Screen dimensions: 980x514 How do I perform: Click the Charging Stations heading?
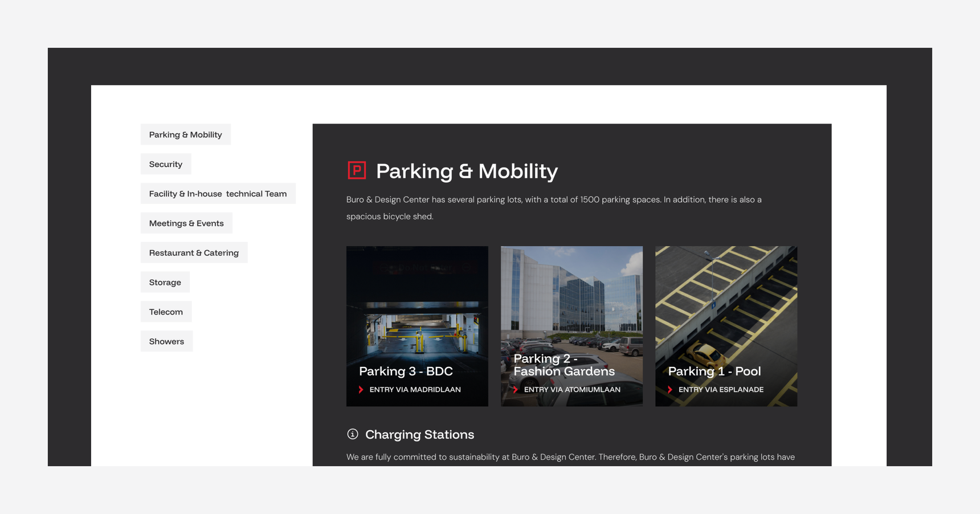pos(419,434)
